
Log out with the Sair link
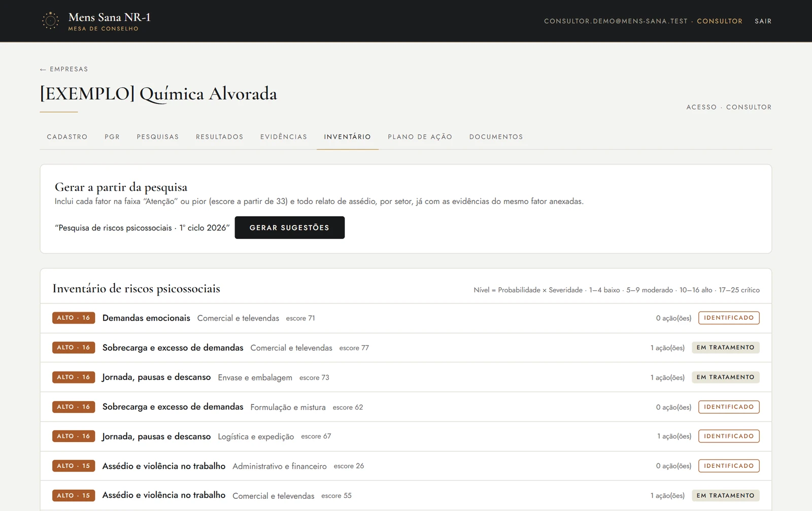point(763,21)
